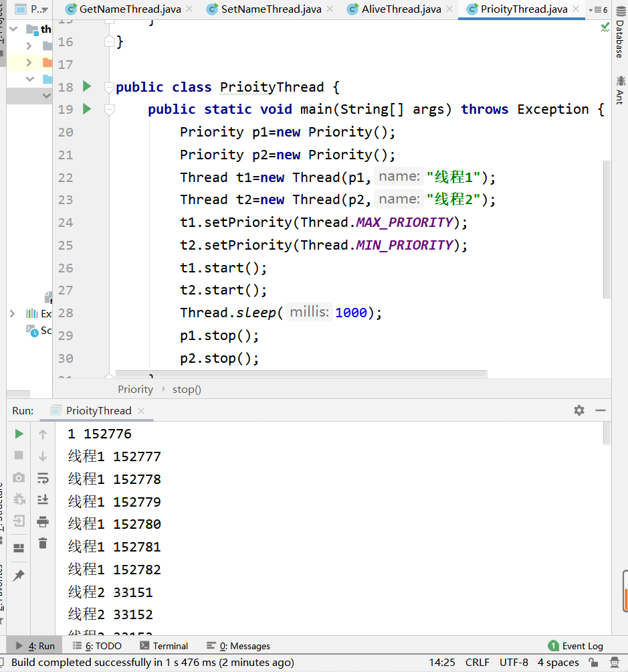628x672 pixels.
Task: Minimize the Run tool window
Action: [x=601, y=410]
